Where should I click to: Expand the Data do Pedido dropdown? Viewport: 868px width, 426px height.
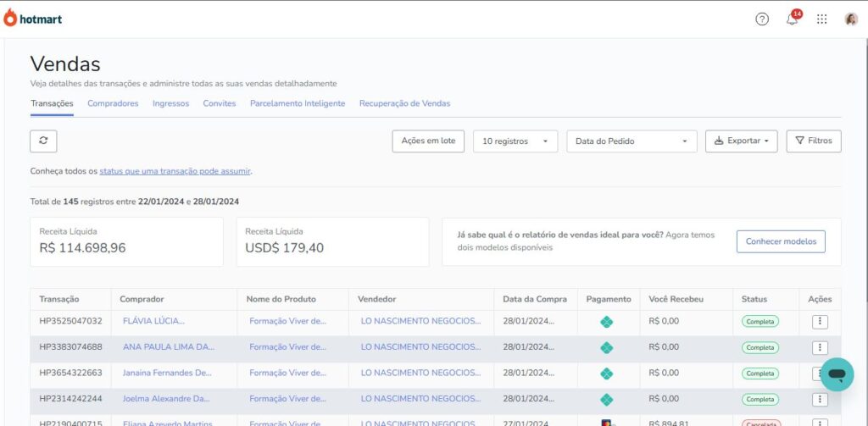[632, 141]
